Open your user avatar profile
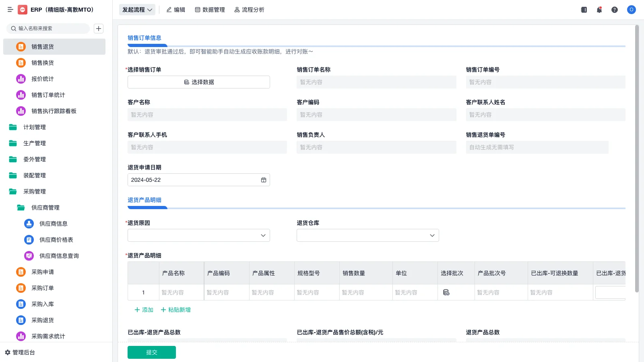644x362 pixels. click(x=631, y=10)
